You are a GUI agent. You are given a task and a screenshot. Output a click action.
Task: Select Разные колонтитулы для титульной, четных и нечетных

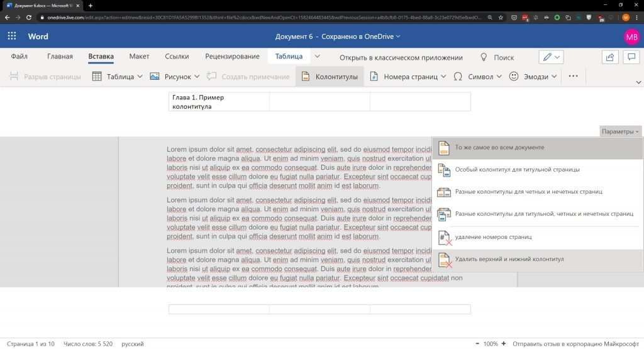[538, 214]
